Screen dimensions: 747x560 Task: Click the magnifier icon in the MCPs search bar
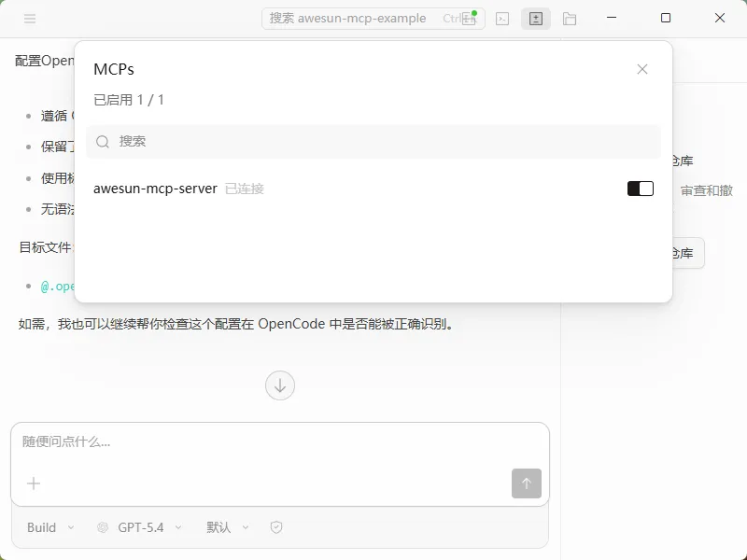103,142
